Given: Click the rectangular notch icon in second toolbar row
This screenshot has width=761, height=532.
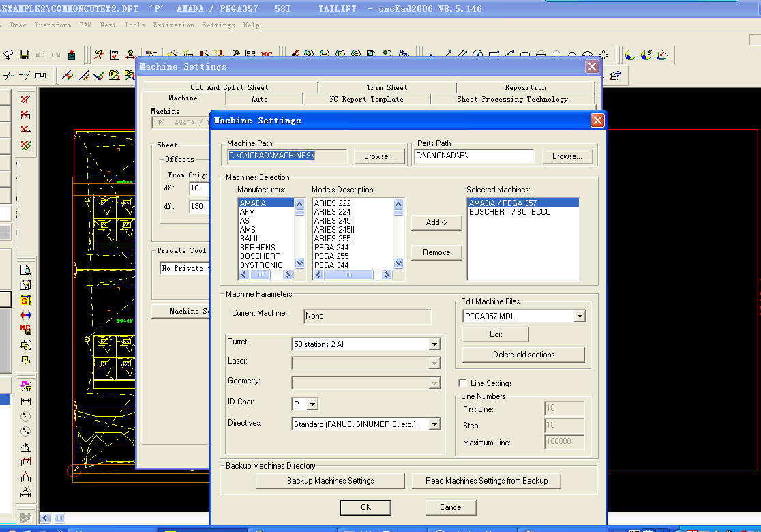Looking at the screenshot, I should click(41, 75).
